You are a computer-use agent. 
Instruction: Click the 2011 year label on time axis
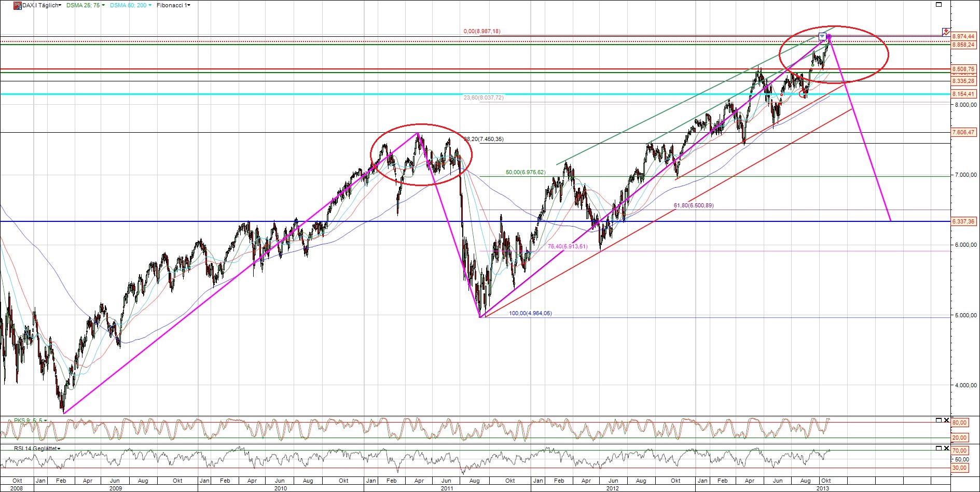click(x=447, y=488)
